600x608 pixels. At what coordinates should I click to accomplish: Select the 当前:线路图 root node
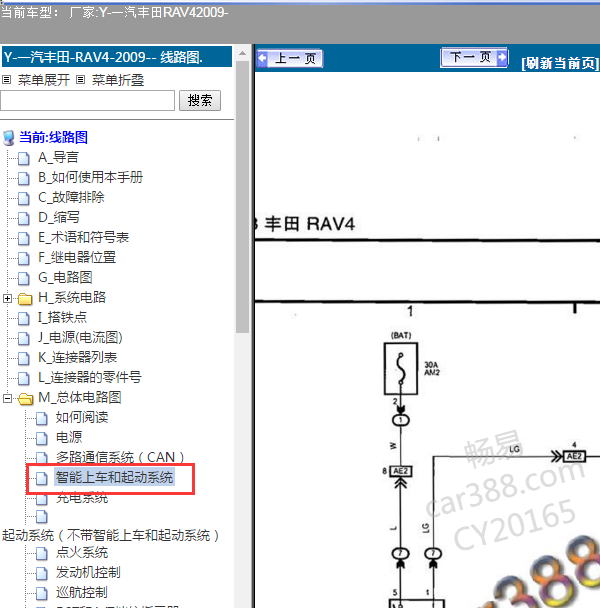click(x=54, y=137)
